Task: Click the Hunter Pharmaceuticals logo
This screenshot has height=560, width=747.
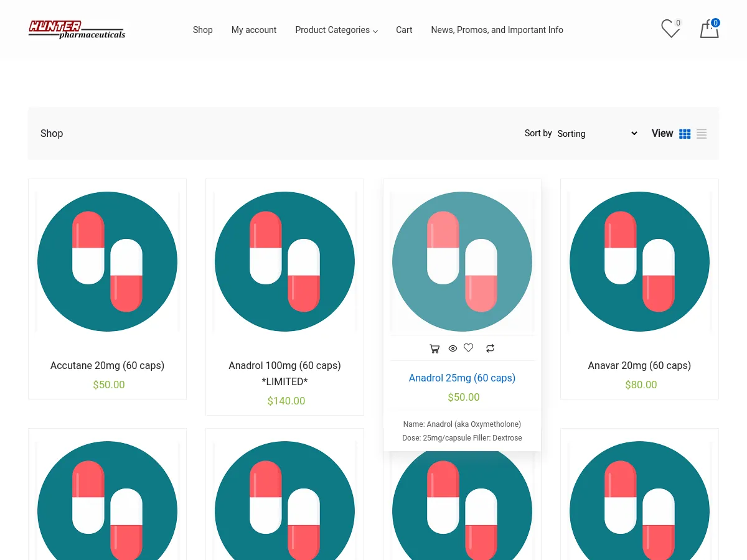Action: [77, 30]
